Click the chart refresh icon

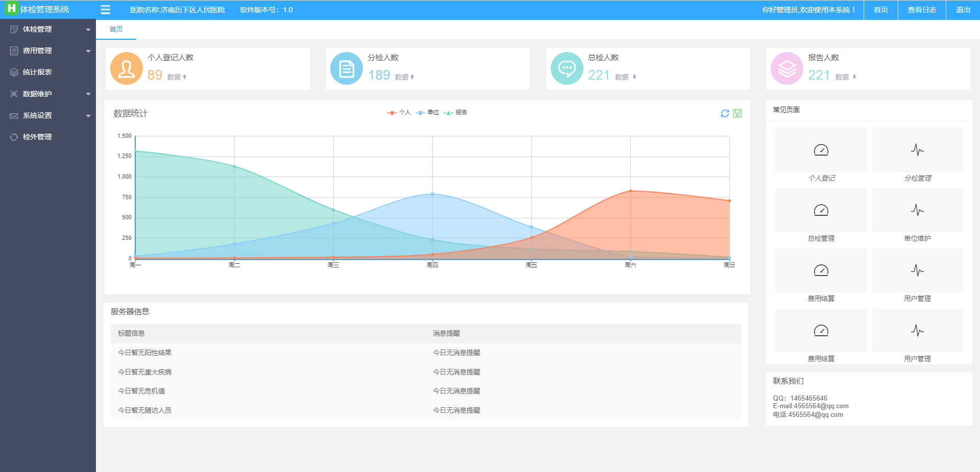tap(725, 113)
